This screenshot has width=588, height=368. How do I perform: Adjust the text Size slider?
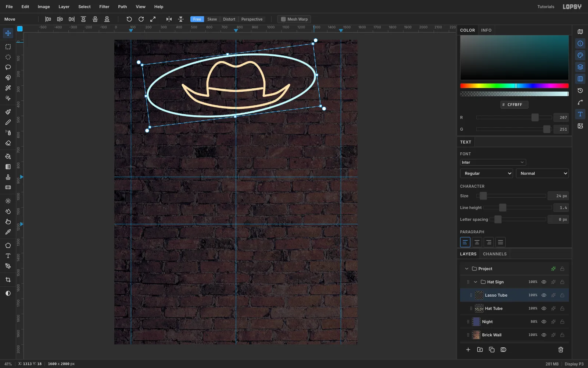(x=511, y=196)
